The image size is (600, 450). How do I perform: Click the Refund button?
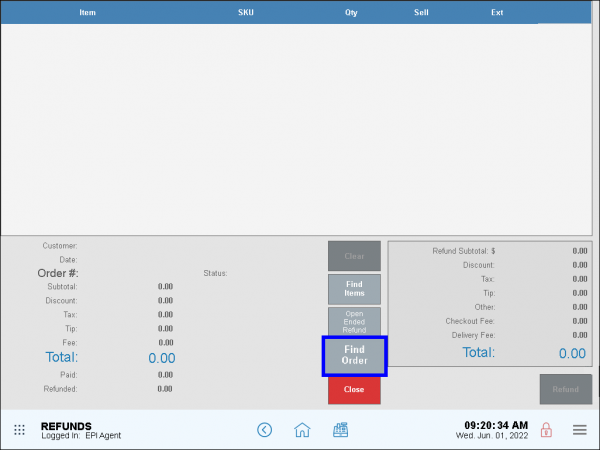coord(566,389)
